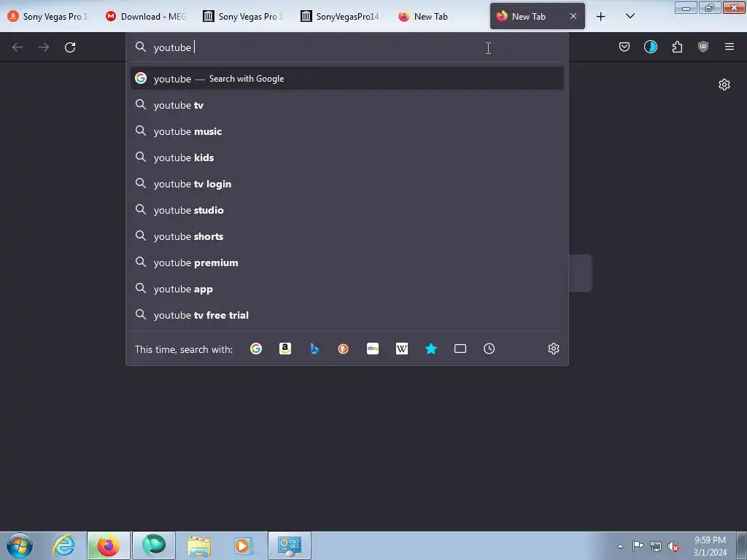Search this time with eBay icon

point(373,349)
